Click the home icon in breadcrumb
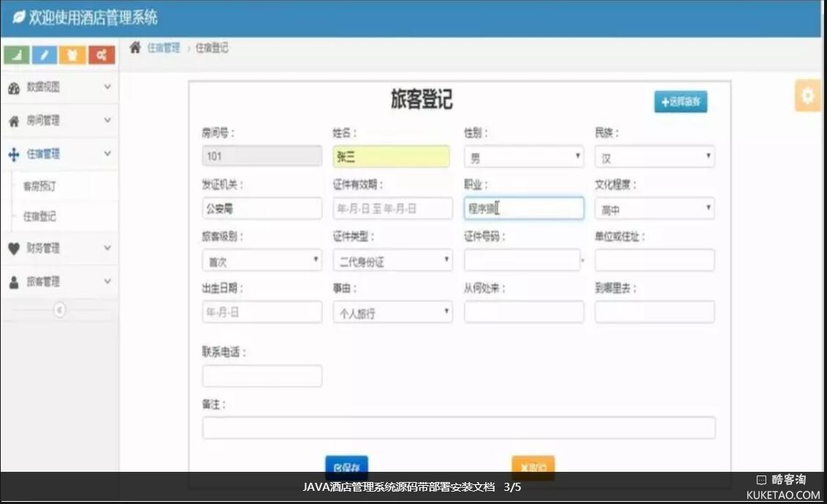827x504 pixels. 135,48
